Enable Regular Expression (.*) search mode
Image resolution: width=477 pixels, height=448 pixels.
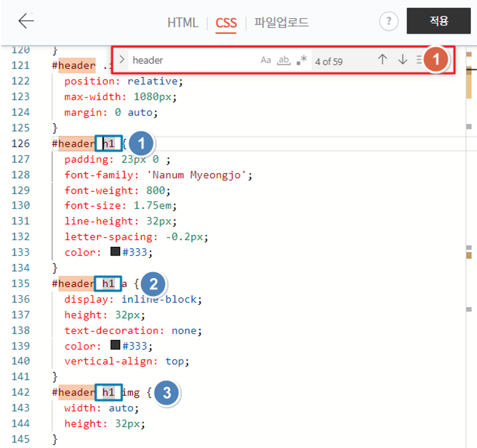[301, 59]
